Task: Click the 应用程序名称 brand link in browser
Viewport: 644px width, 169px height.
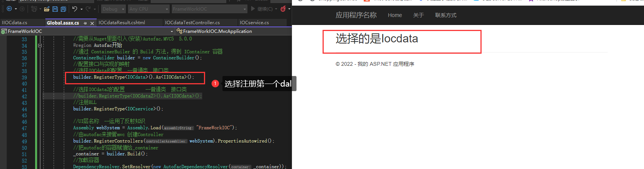Action: pyautogui.click(x=356, y=15)
